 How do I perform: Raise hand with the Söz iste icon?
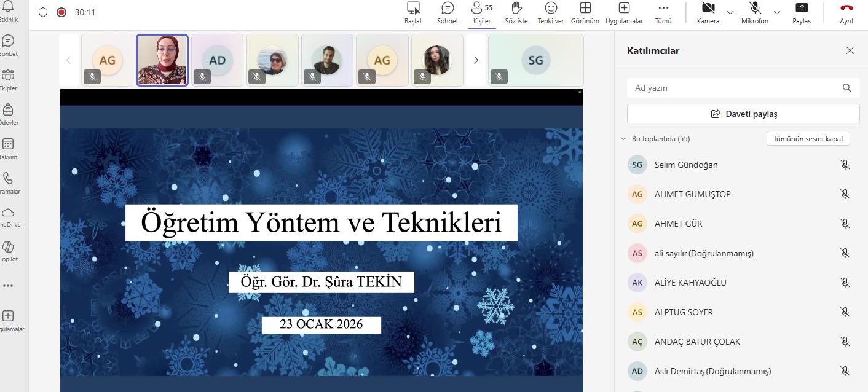point(516,9)
